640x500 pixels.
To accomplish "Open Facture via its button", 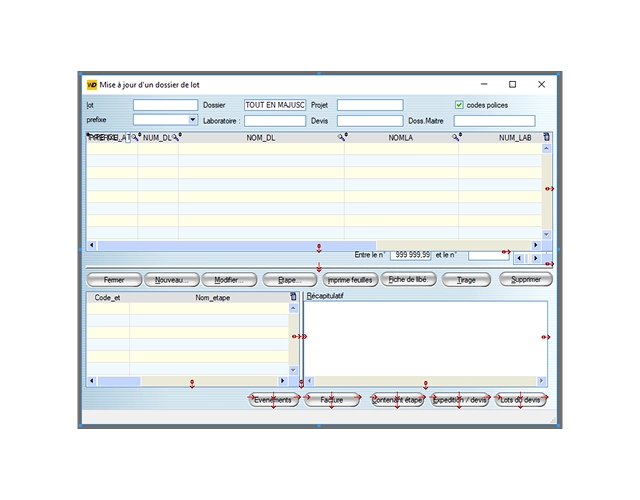I will click(x=331, y=400).
